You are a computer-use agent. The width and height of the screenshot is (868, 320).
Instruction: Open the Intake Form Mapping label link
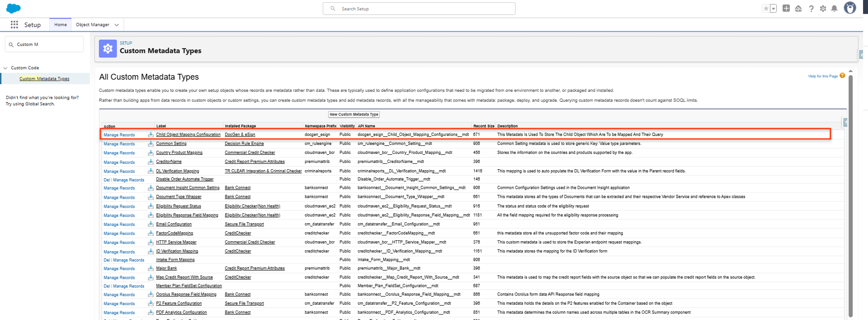click(175, 260)
